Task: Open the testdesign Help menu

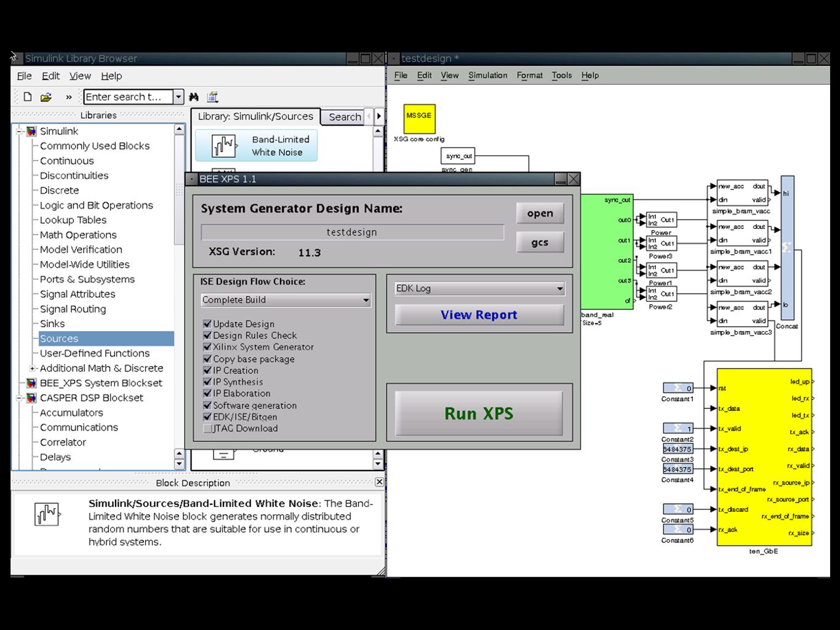Action: (590, 75)
